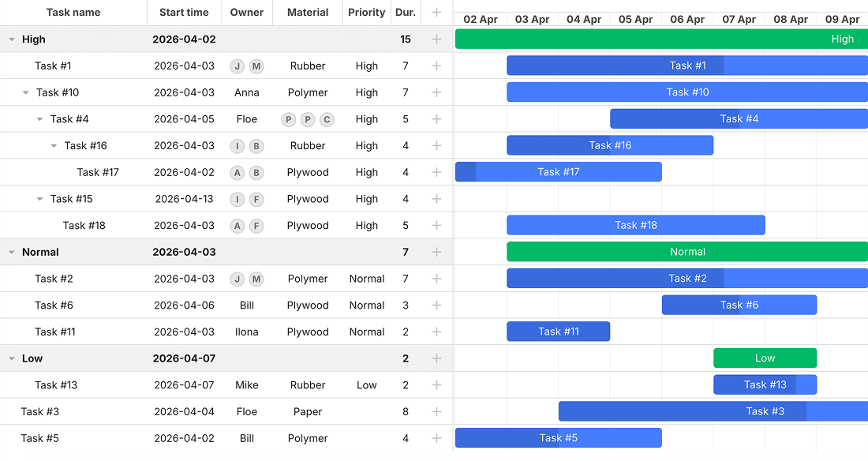The image size is (868, 461).
Task: Select the green High summary bar in timeline
Action: (x=661, y=39)
